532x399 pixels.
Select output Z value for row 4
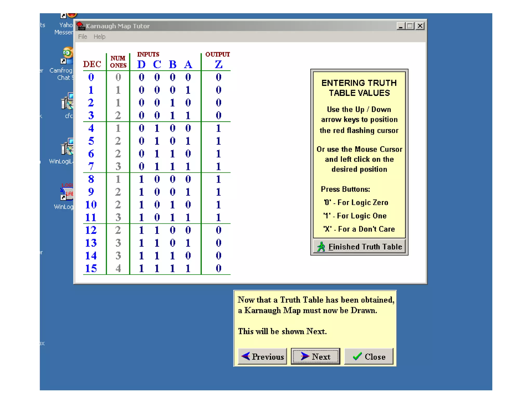point(218,128)
